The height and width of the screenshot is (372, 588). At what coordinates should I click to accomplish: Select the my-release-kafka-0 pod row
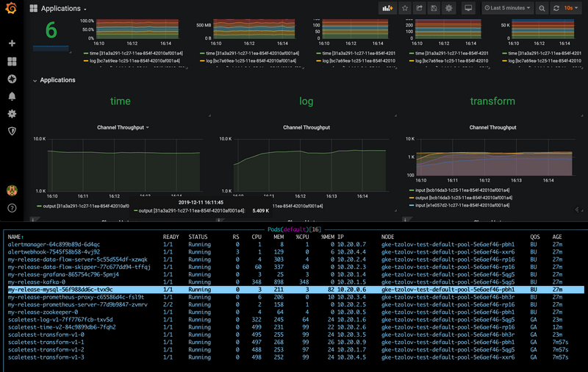295,282
